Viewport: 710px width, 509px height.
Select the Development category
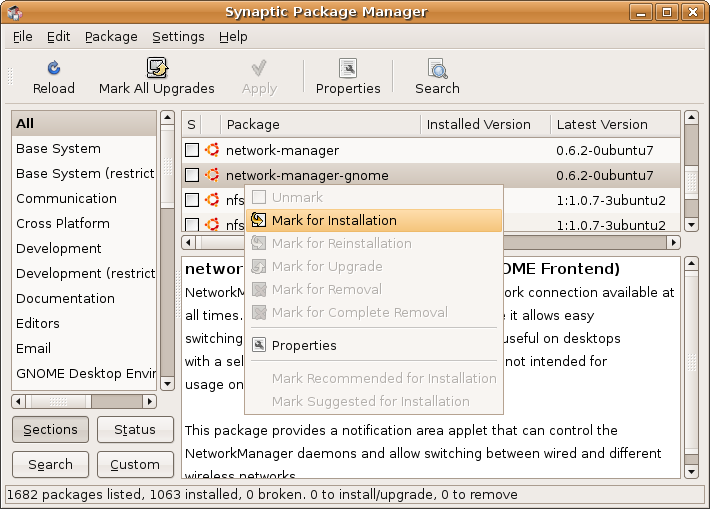[84, 248]
